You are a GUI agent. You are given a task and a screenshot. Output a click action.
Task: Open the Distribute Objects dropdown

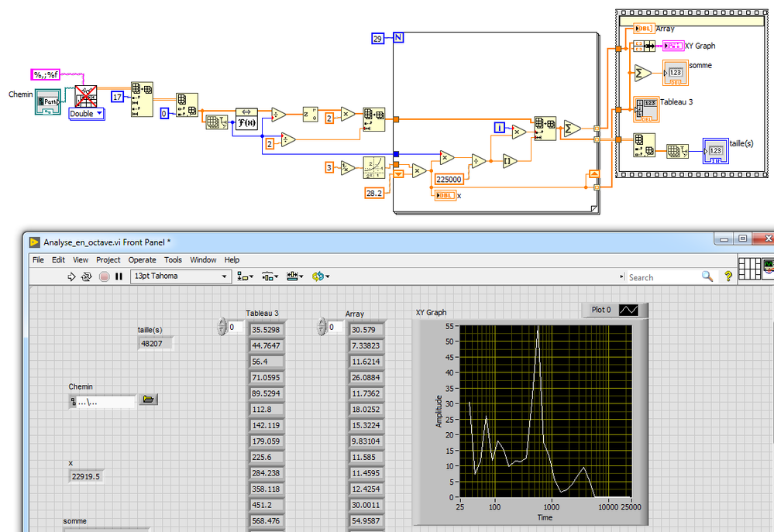(270, 277)
